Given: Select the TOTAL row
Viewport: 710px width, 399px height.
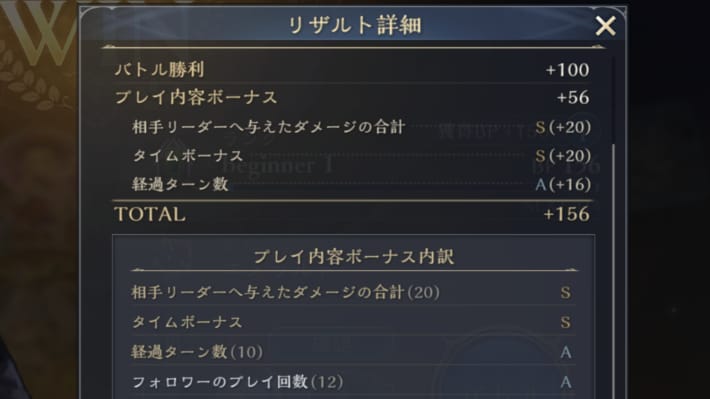Looking at the screenshot, I should pyautogui.click(x=352, y=214).
